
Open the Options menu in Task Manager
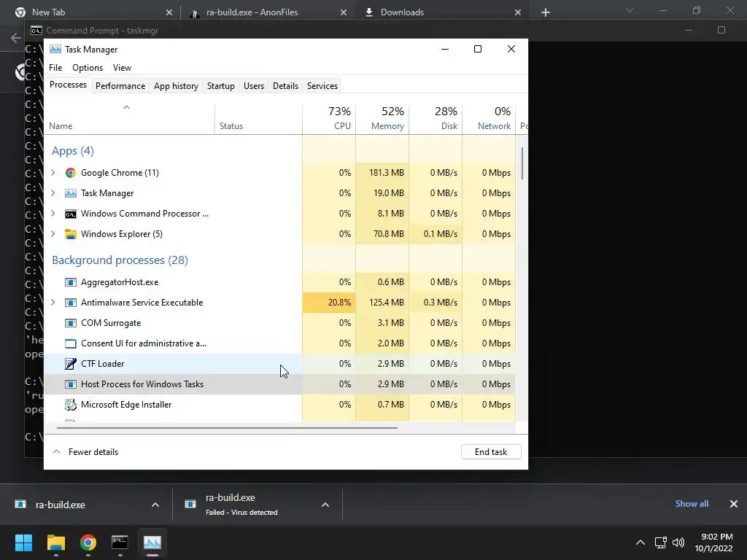click(88, 68)
